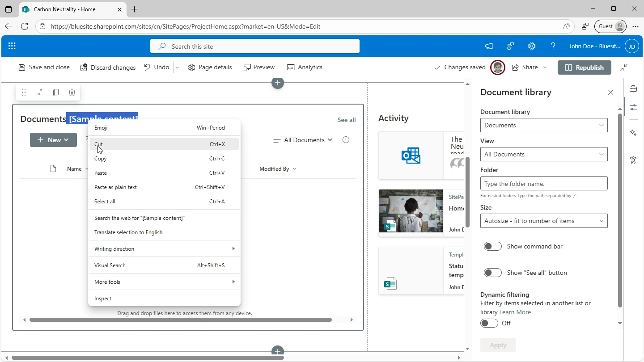Expand the View dropdown in properties pane
This screenshot has width=644, height=362.
pyautogui.click(x=544, y=154)
